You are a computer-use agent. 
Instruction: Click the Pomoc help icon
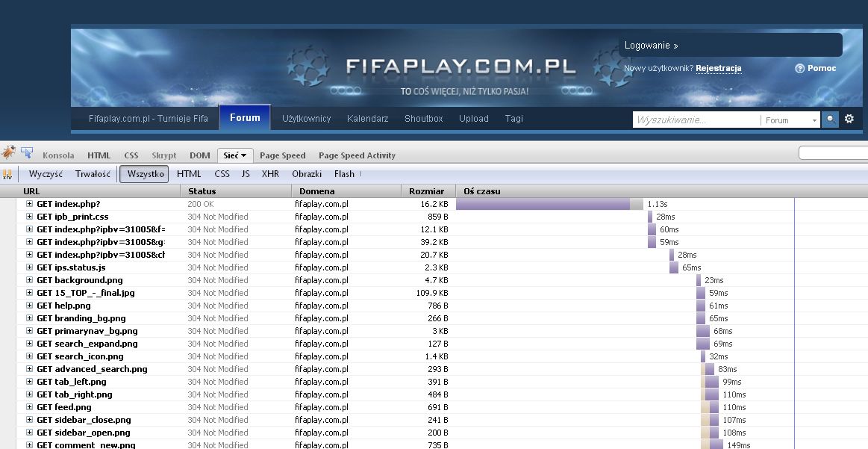click(799, 69)
